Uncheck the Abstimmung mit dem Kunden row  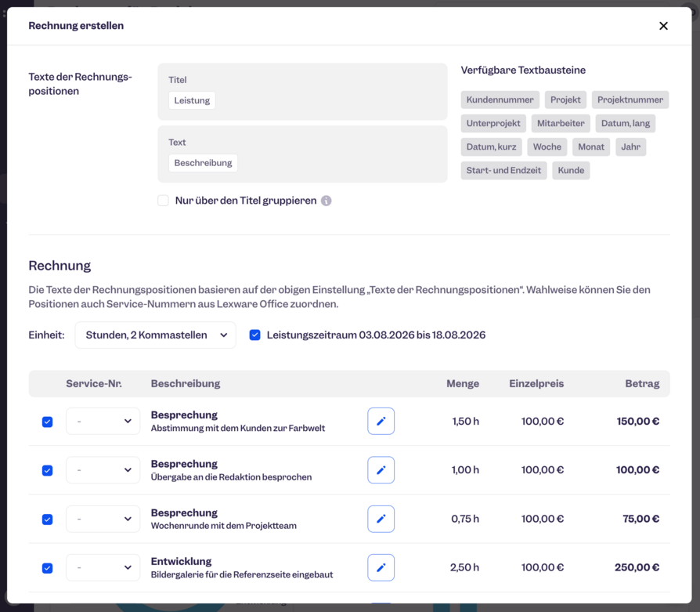pyautogui.click(x=47, y=422)
